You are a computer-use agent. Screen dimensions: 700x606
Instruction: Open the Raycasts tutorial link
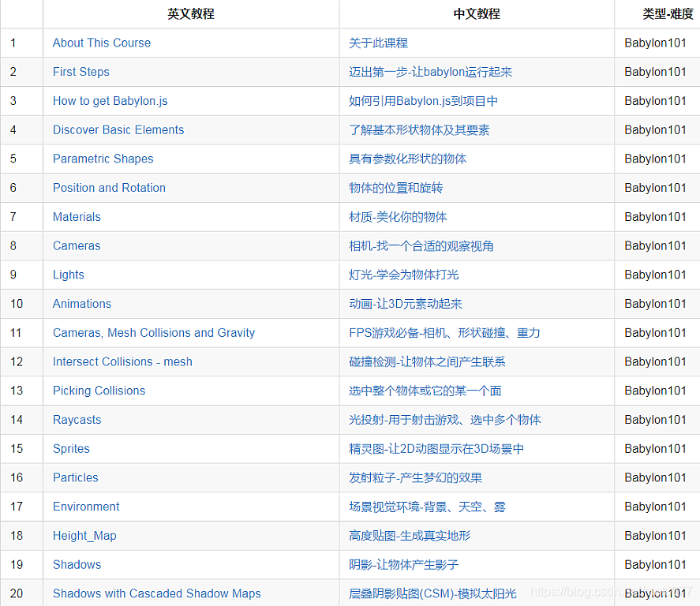[x=77, y=420]
